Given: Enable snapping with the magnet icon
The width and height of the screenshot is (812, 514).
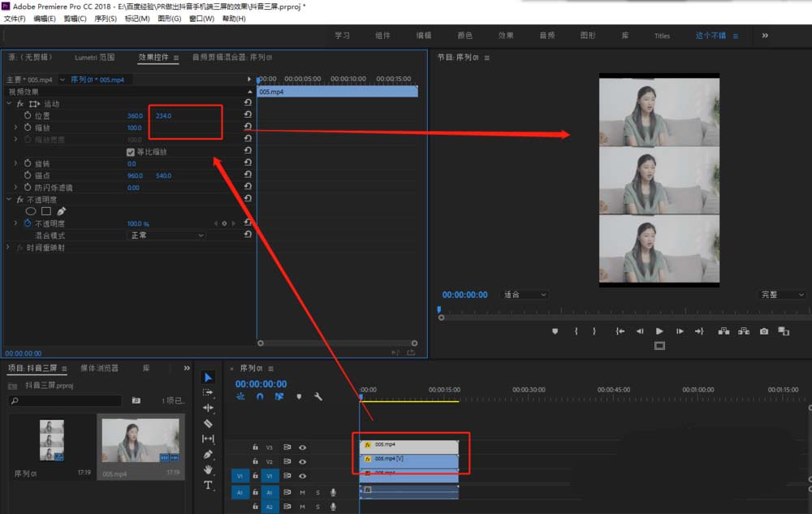Looking at the screenshot, I should (258, 397).
